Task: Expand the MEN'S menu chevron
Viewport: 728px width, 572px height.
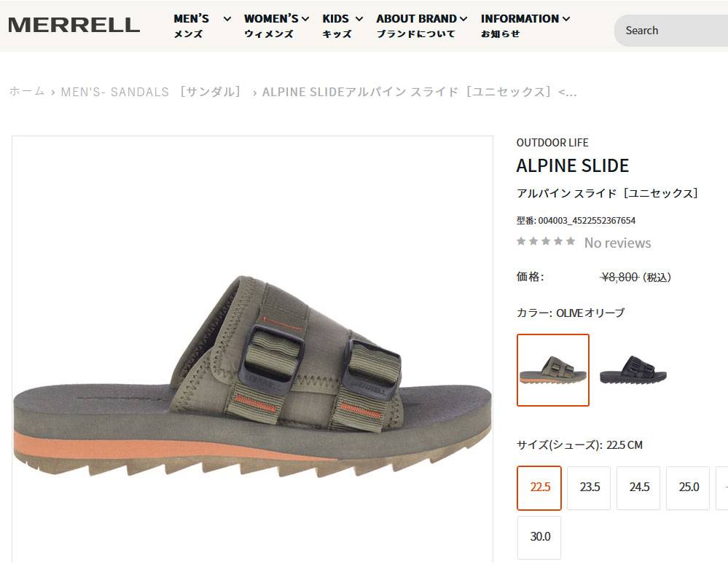Action: (227, 19)
